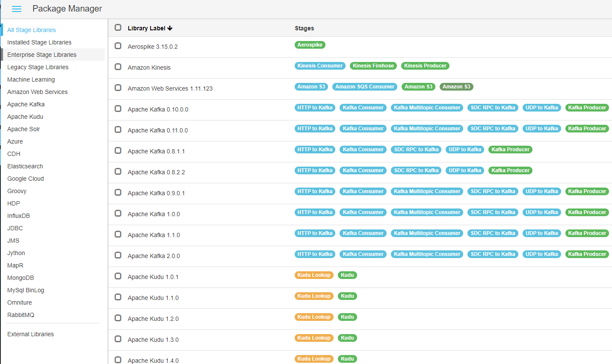
Task: Open the Legacy Stage Libraries category
Action: 38,67
